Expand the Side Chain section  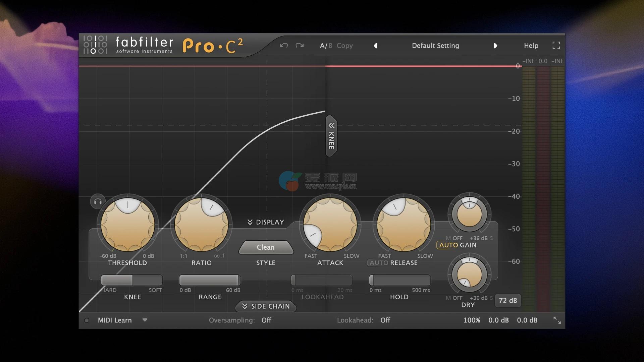(266, 306)
